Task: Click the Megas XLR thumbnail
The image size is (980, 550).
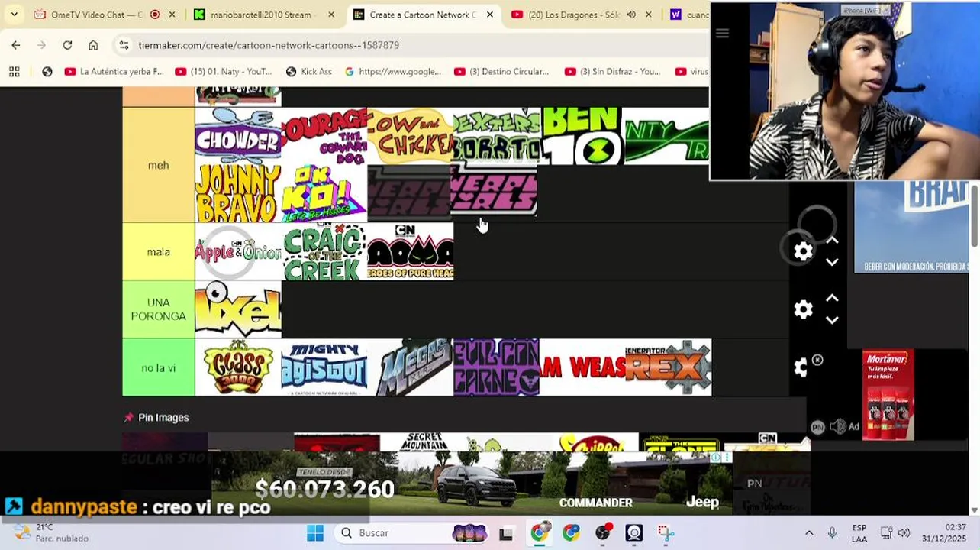Action: [x=411, y=367]
